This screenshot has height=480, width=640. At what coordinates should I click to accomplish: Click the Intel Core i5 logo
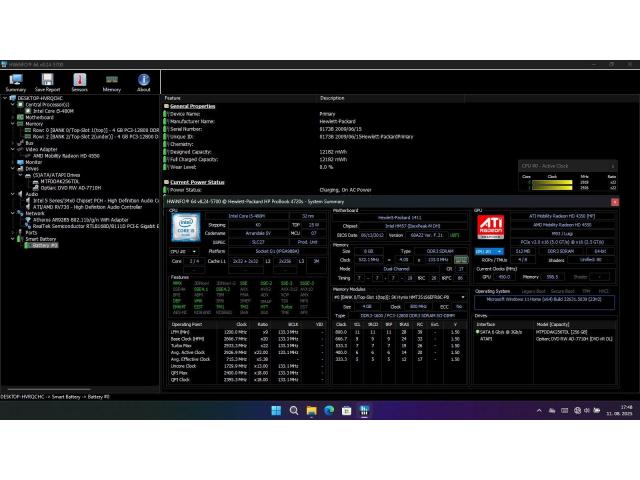[x=186, y=227]
